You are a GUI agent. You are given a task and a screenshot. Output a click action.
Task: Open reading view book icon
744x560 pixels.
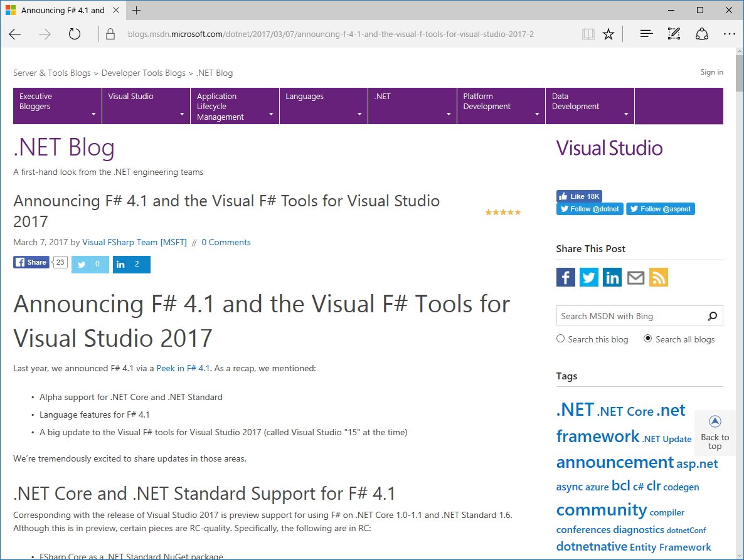(x=588, y=34)
